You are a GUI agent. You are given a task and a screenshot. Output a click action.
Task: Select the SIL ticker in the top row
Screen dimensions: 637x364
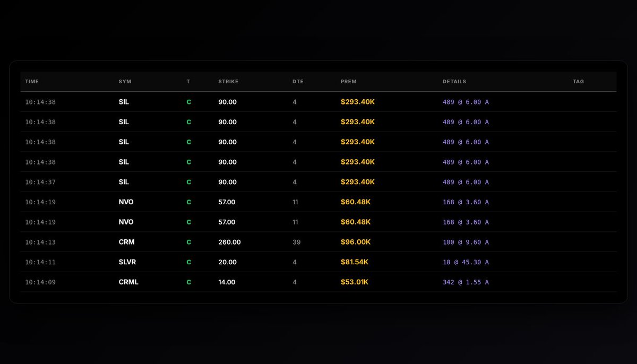124,101
